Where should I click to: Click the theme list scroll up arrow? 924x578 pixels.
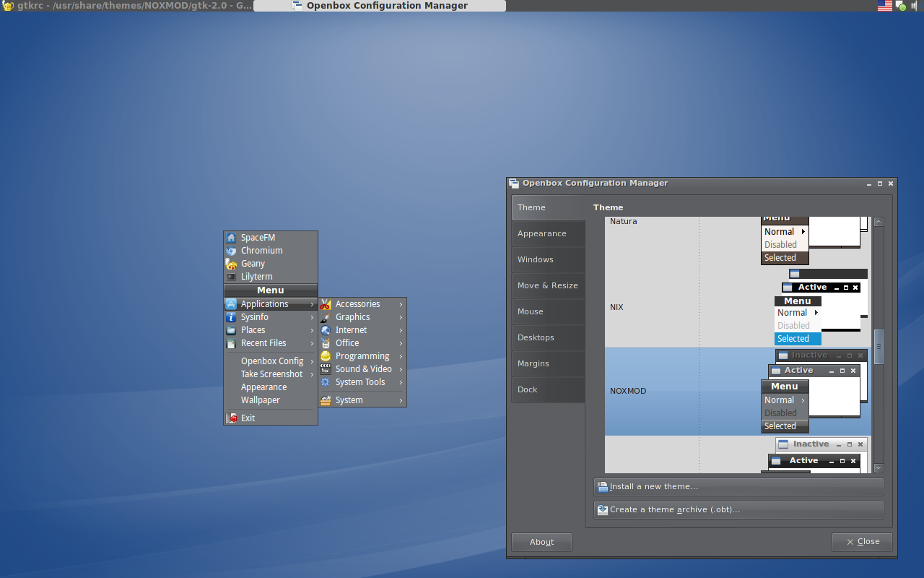(879, 223)
